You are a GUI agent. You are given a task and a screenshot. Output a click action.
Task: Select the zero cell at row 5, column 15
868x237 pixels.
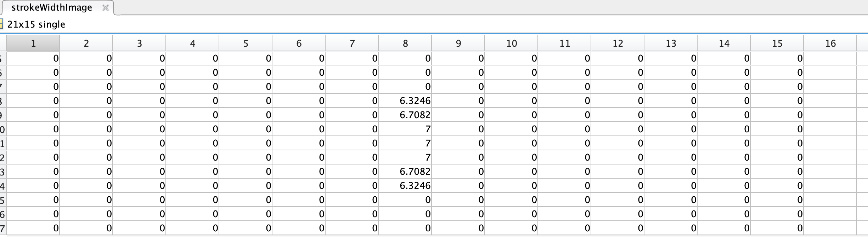[x=777, y=58]
